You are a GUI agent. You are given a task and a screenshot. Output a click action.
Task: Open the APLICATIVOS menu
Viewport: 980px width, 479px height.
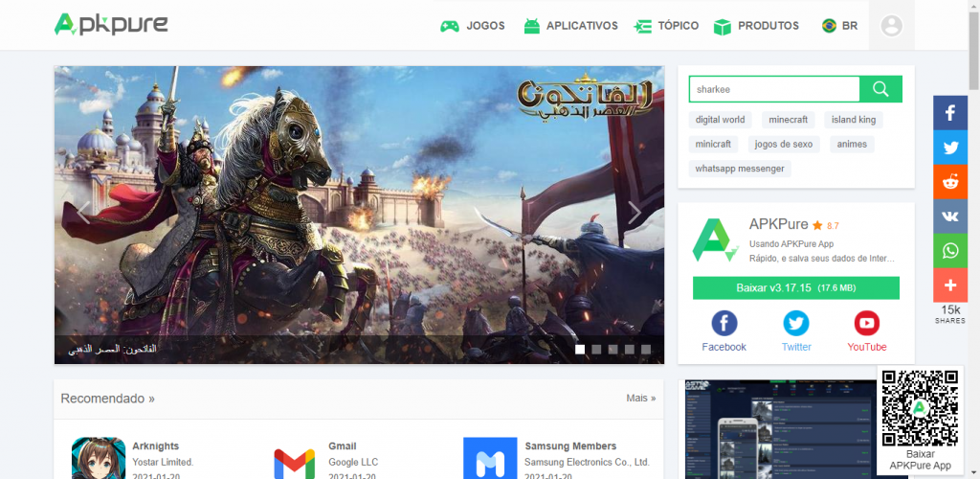click(570, 26)
